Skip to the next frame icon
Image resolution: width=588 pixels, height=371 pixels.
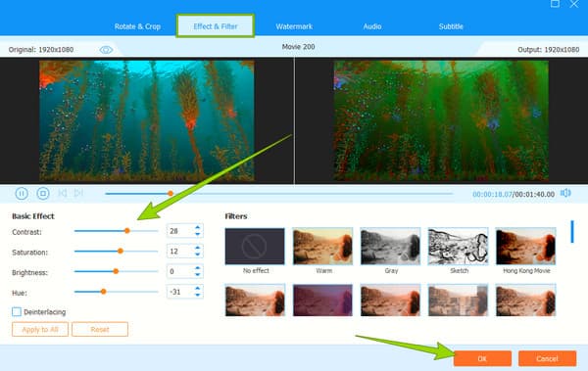[78, 193]
